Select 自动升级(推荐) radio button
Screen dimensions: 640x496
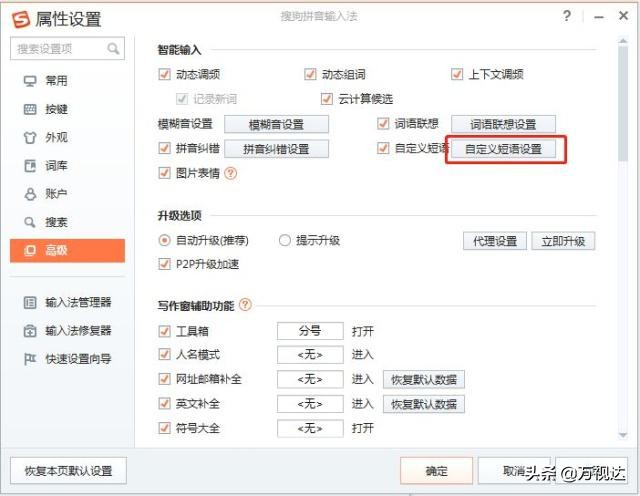(x=164, y=240)
